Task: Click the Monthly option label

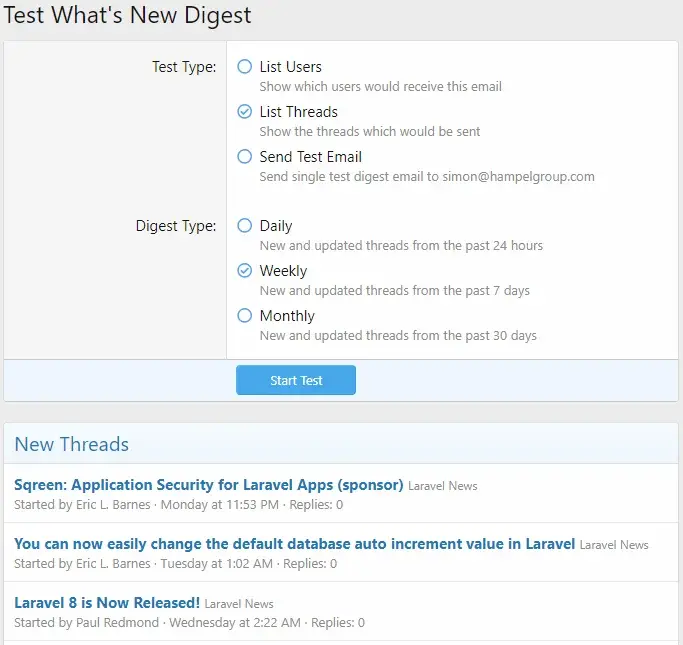Action: [x=287, y=316]
